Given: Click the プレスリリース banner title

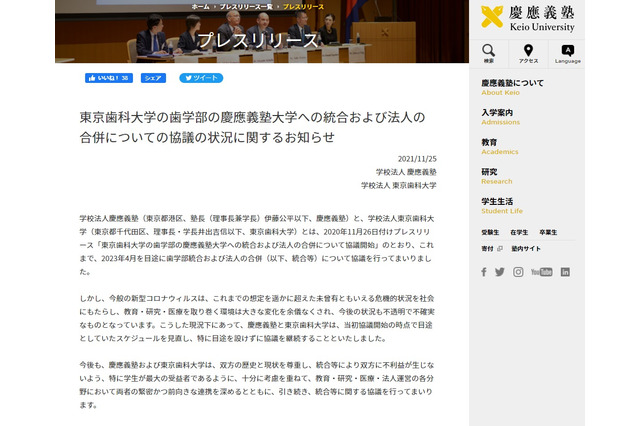Looking at the screenshot, I should click(258, 40).
